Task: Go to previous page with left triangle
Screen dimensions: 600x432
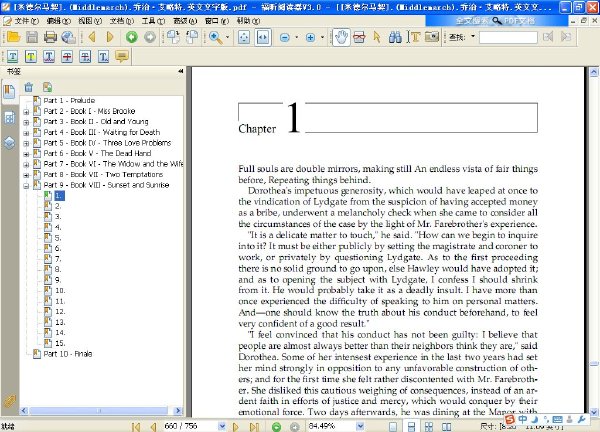Action: [x=92, y=37]
